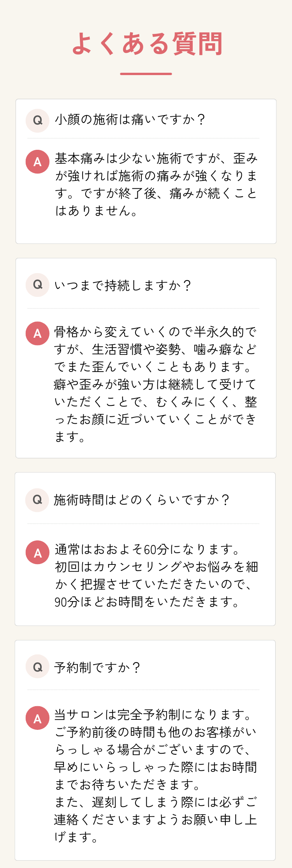Viewport: 292px width, 868px height.
Task: Click the Q icon beside 小顔の施術は痛いですか
Action: click(37, 121)
